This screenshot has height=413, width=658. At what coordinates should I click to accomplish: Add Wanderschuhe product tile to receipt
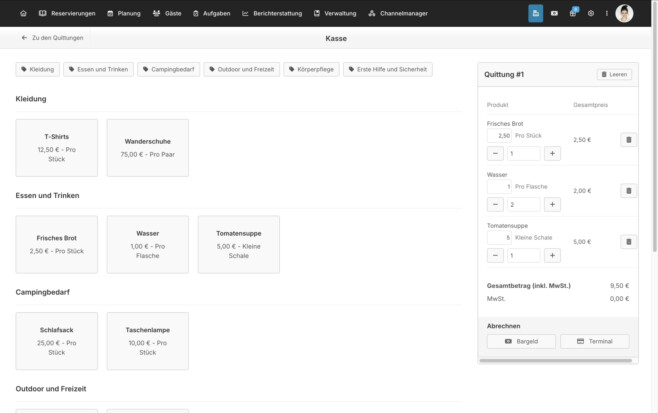[x=148, y=148]
